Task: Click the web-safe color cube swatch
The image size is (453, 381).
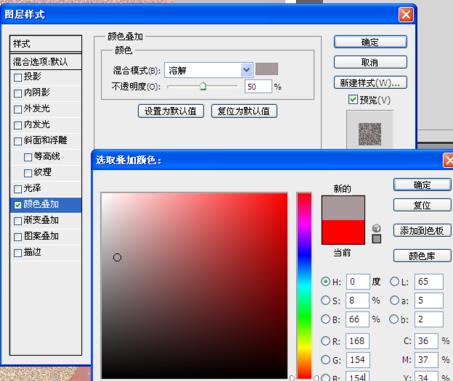Action: tap(376, 239)
